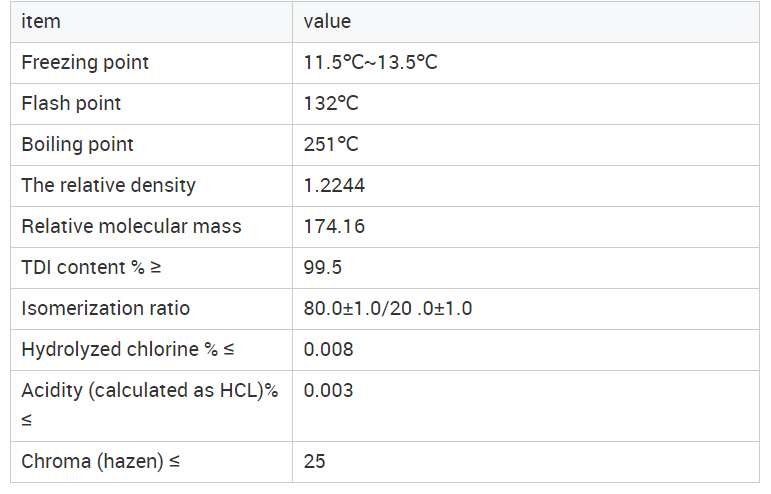Image resolution: width=771 pixels, height=494 pixels.
Task: Select the Freezing point label cell
Action: tap(151, 63)
